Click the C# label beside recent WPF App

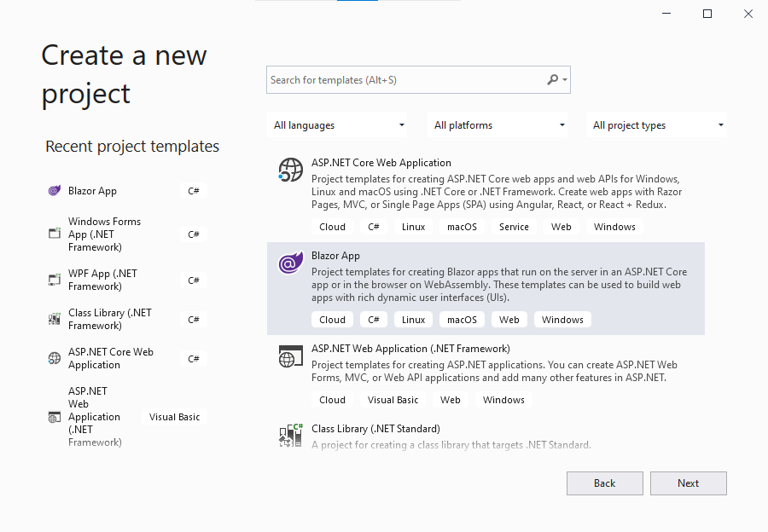[194, 280]
